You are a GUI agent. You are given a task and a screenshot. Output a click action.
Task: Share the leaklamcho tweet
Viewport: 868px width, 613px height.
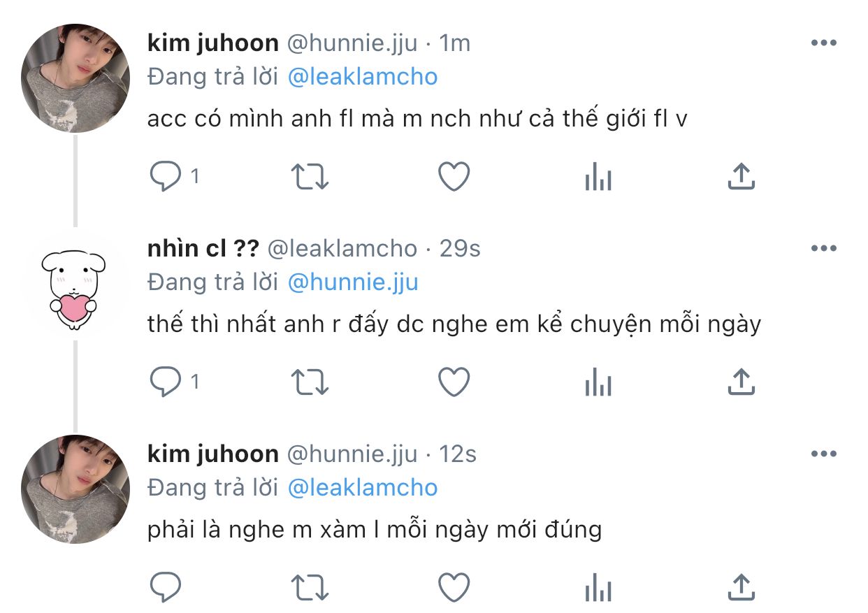tap(741, 382)
